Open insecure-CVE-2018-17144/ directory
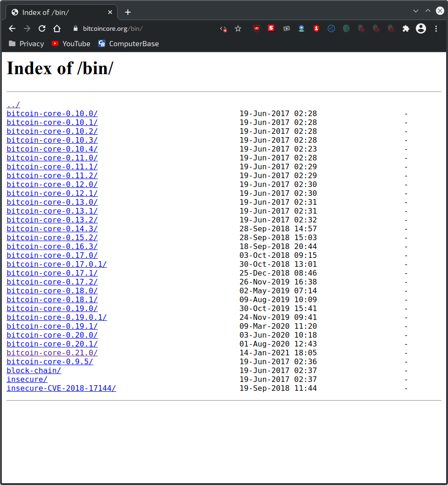Image resolution: width=448 pixels, height=485 pixels. coord(61,388)
